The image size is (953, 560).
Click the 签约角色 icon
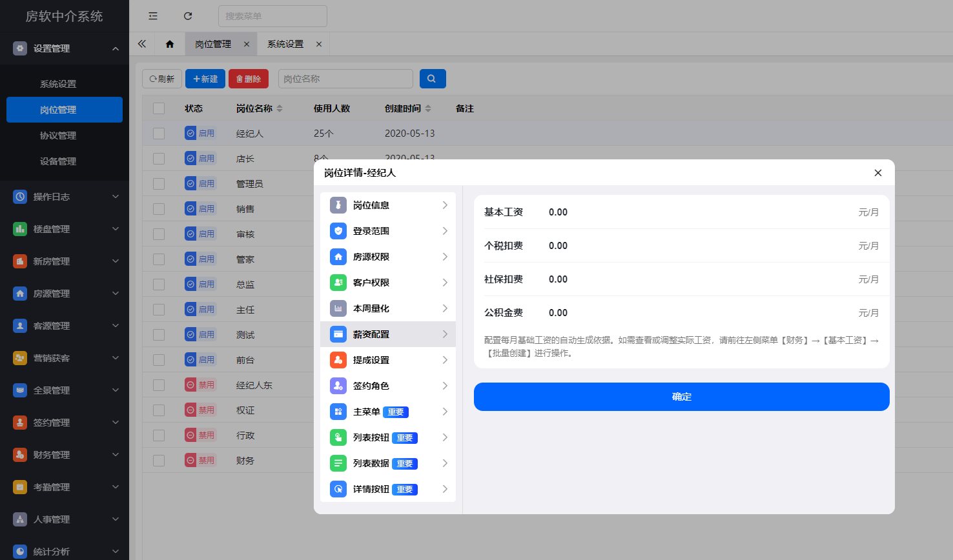point(338,386)
